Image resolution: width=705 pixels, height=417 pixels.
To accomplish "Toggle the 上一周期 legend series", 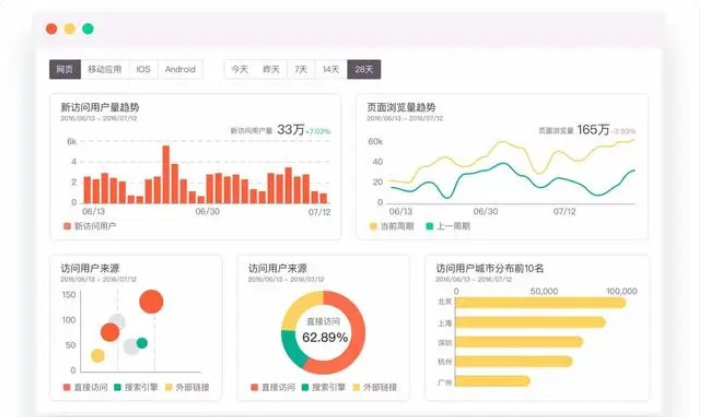I will [x=448, y=226].
